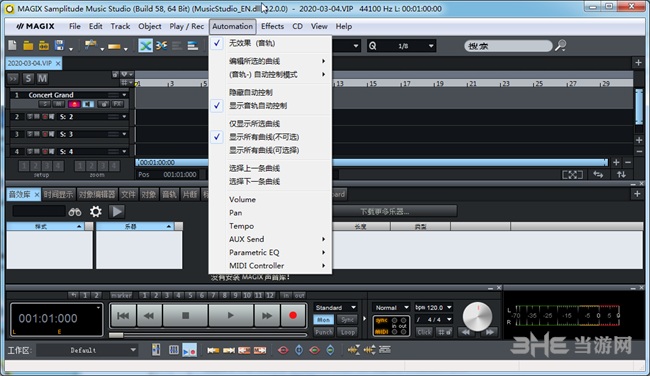Toggle metronome Click button

tap(424, 332)
